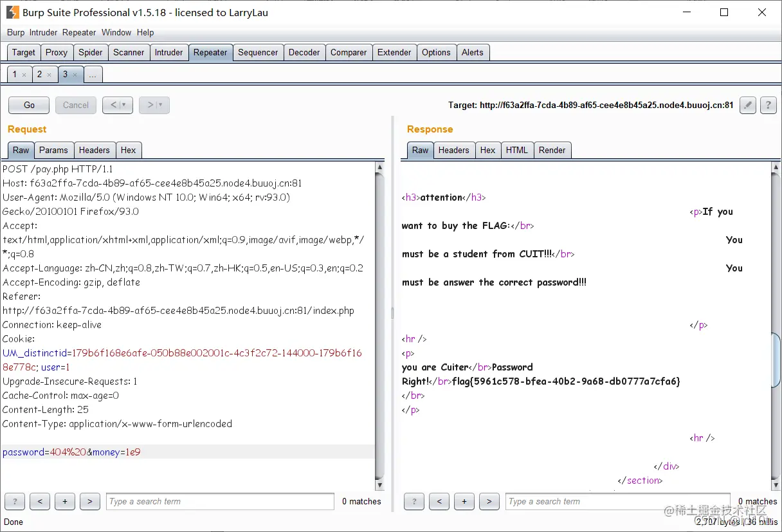The height and width of the screenshot is (532, 782).
Task: Click the edit target pencil icon
Action: pyautogui.click(x=747, y=105)
